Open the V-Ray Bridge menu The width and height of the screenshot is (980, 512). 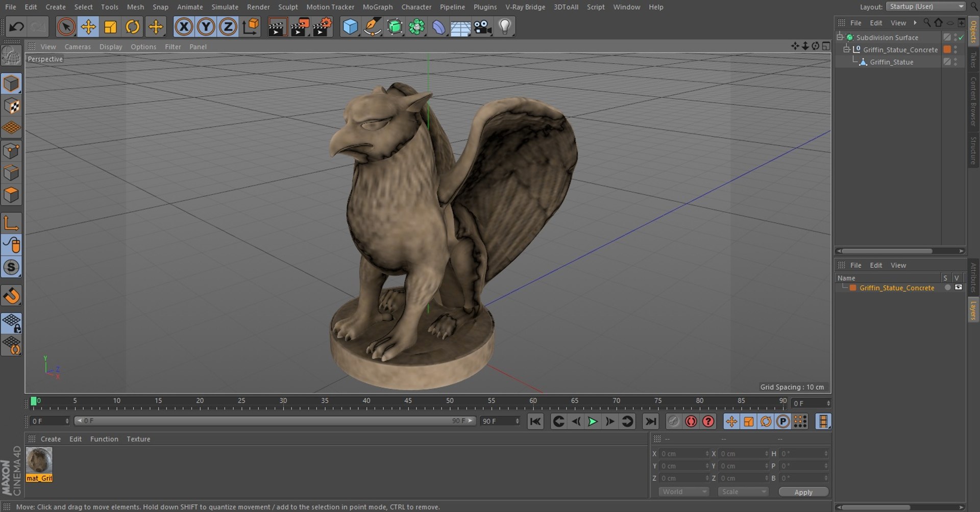tap(525, 7)
